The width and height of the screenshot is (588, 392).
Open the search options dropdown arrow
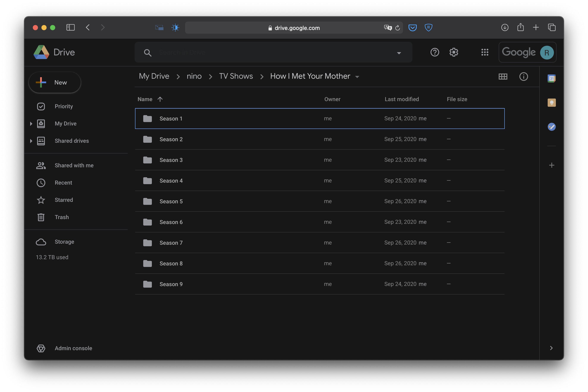(x=399, y=53)
